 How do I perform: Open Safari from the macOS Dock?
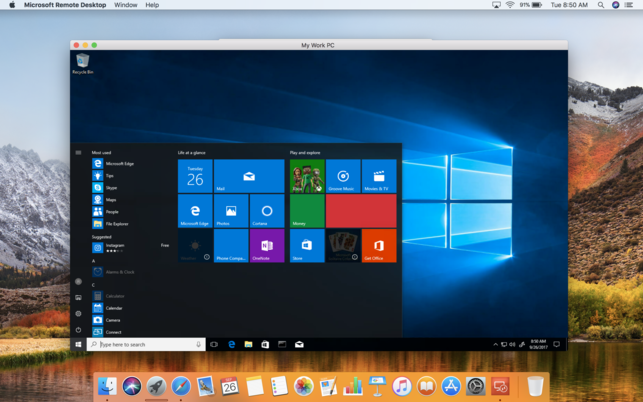(181, 385)
